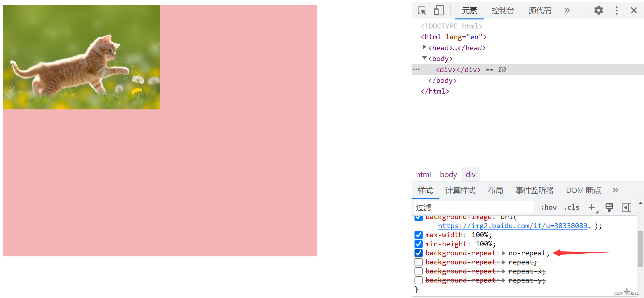Select the html lang="en" node
This screenshot has height=298, width=644.
pyautogui.click(x=453, y=37)
